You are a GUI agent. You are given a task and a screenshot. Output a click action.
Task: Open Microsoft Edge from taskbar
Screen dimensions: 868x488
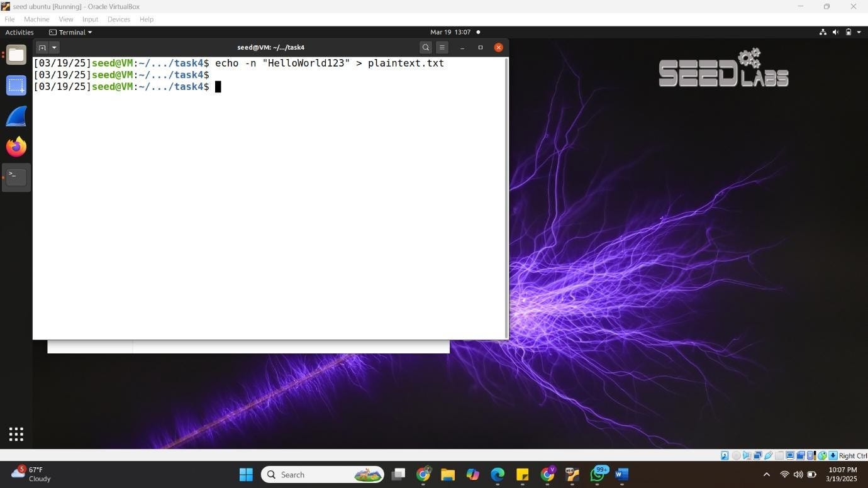point(498,474)
